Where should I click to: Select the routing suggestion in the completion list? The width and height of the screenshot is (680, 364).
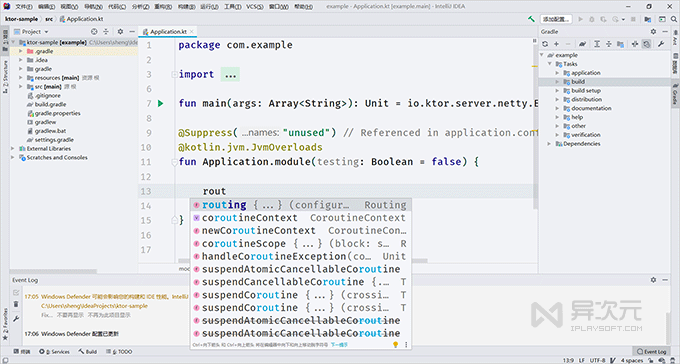tap(301, 205)
